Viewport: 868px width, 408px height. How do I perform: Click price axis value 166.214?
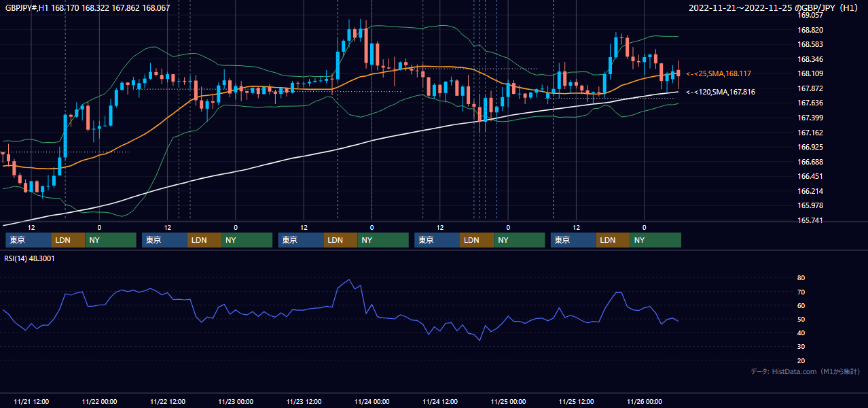click(810, 191)
